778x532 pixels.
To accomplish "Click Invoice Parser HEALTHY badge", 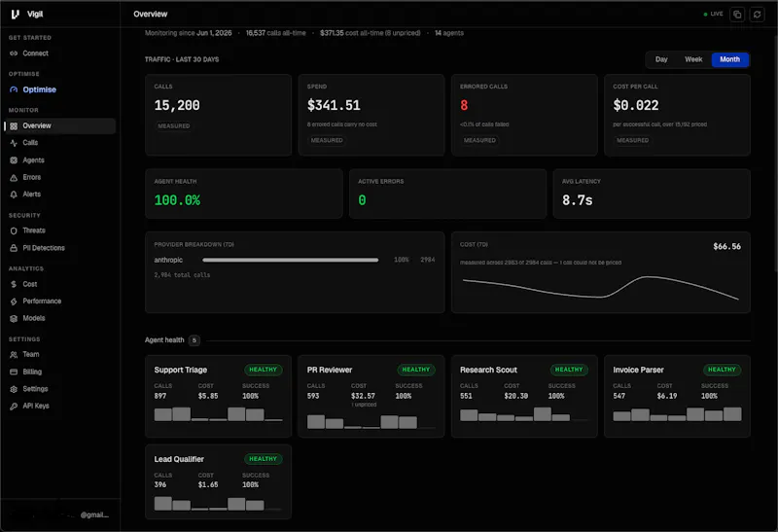I will tap(722, 370).
